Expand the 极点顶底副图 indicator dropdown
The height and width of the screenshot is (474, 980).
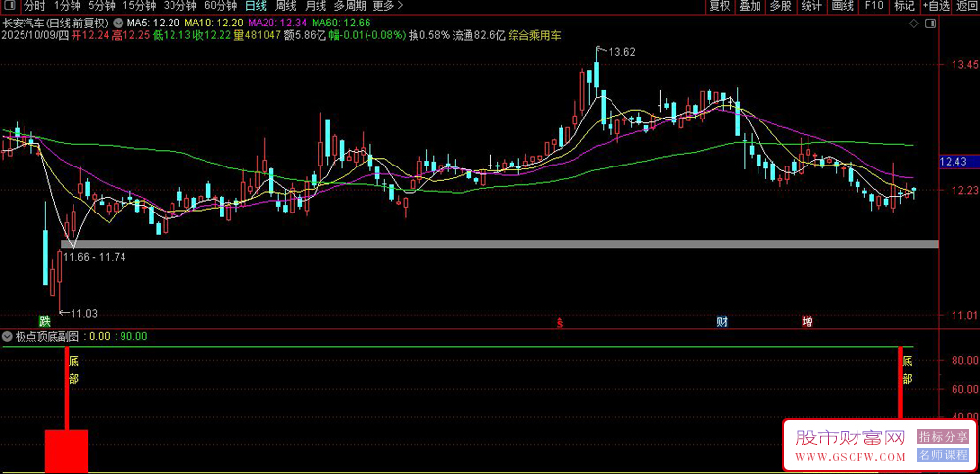[x=8, y=336]
